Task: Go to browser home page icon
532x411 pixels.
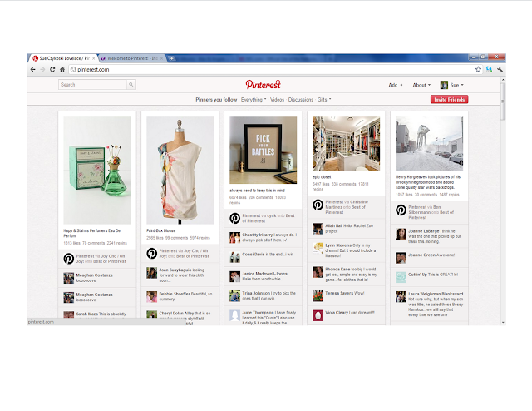Action: [x=62, y=69]
